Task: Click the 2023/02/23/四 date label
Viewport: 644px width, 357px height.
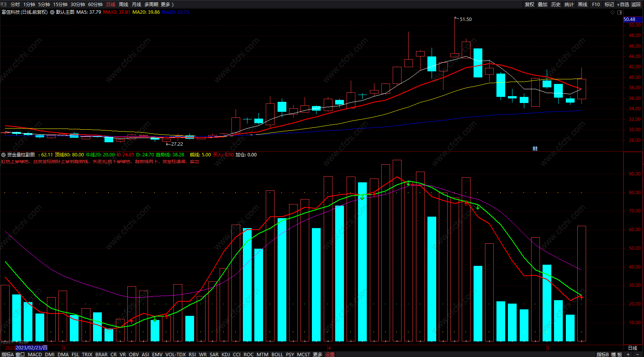Action: point(31,348)
